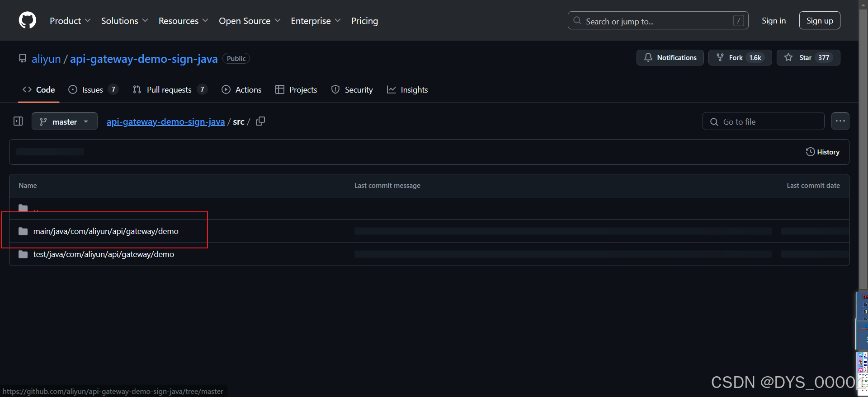Open test/java/com/aliyun/api/gateway/demo folder
The width and height of the screenshot is (868, 397).
coord(104,254)
